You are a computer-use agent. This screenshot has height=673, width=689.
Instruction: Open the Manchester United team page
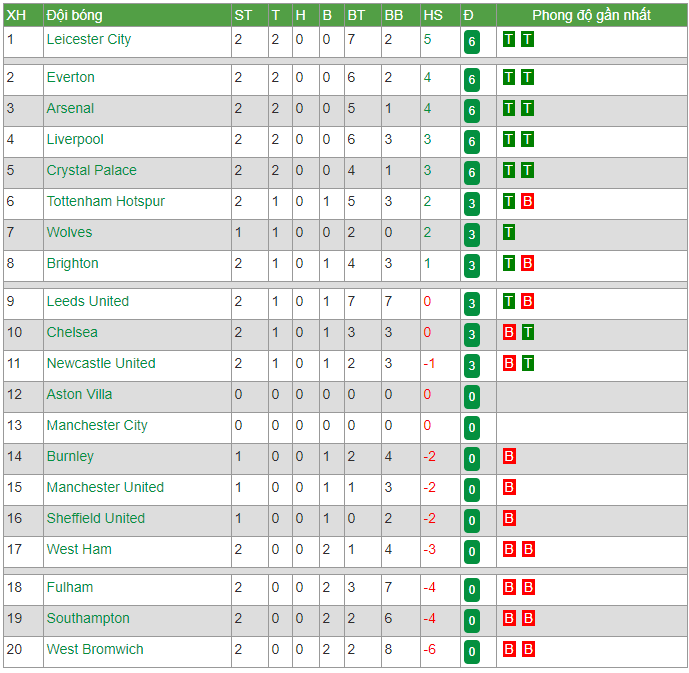click(x=105, y=488)
